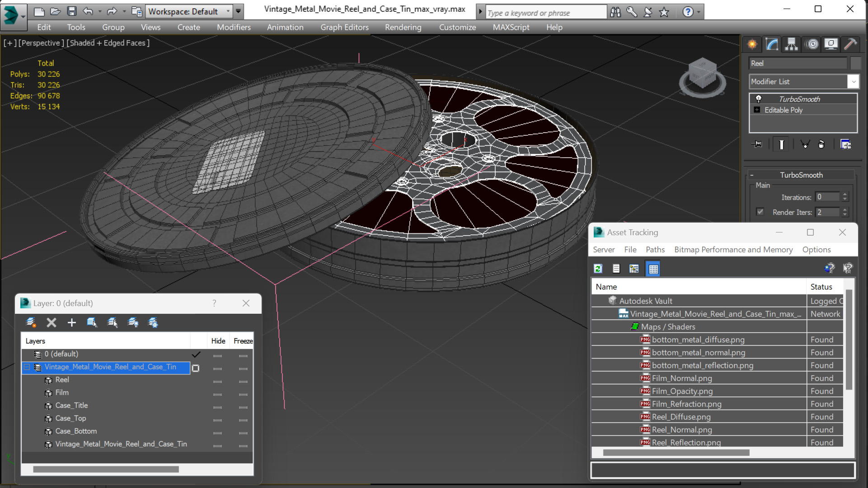Click the Status column header in Asset Tracking
Screen dimensions: 868x488
(825, 287)
